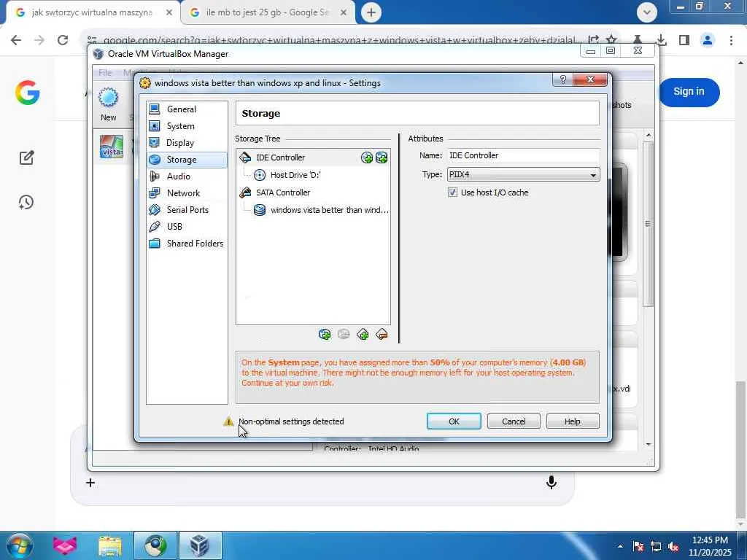Click Chrome icon in taskbar
The image size is (747, 560).
pos(155,545)
